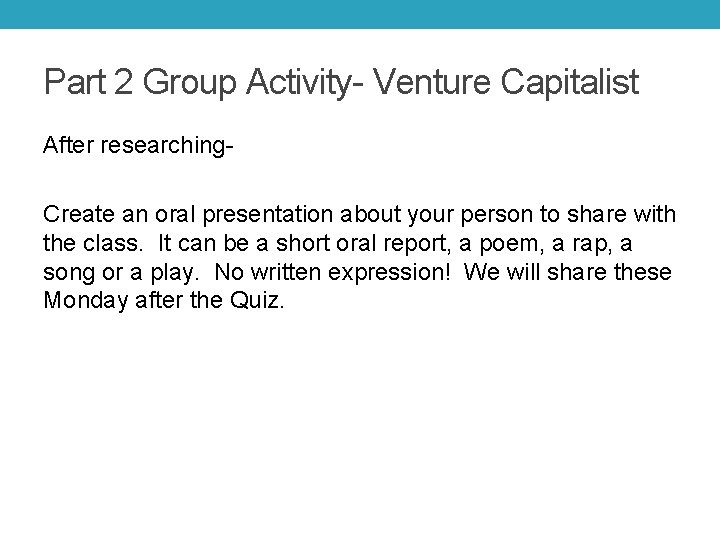Click the teal header bar at top
This screenshot has width=720, height=540.
coord(360,14)
